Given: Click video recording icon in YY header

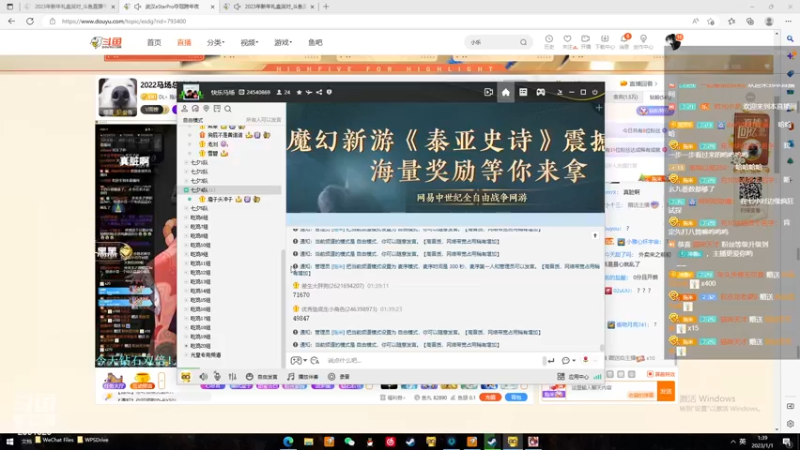Looking at the screenshot, I should 488,92.
